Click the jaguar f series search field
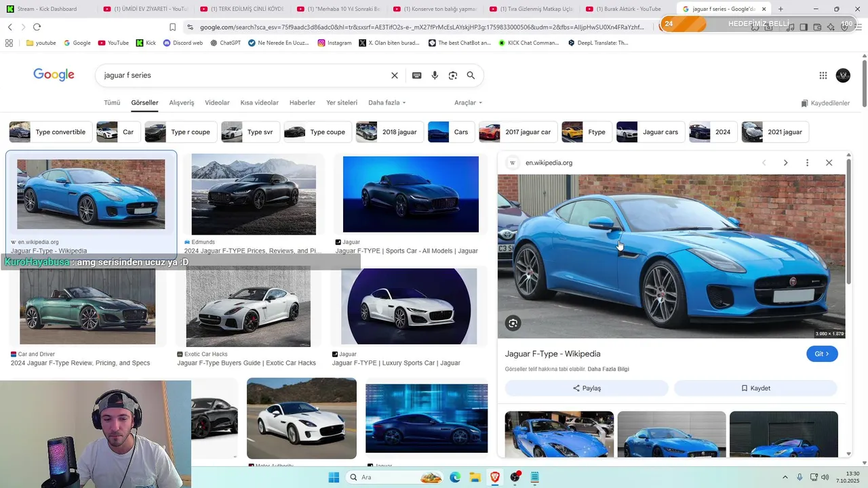Viewport: 868px width, 488px height. pos(244,75)
